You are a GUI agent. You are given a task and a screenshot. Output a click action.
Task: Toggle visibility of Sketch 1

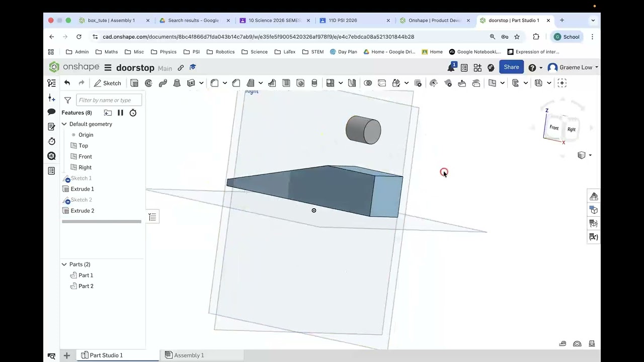point(67,179)
